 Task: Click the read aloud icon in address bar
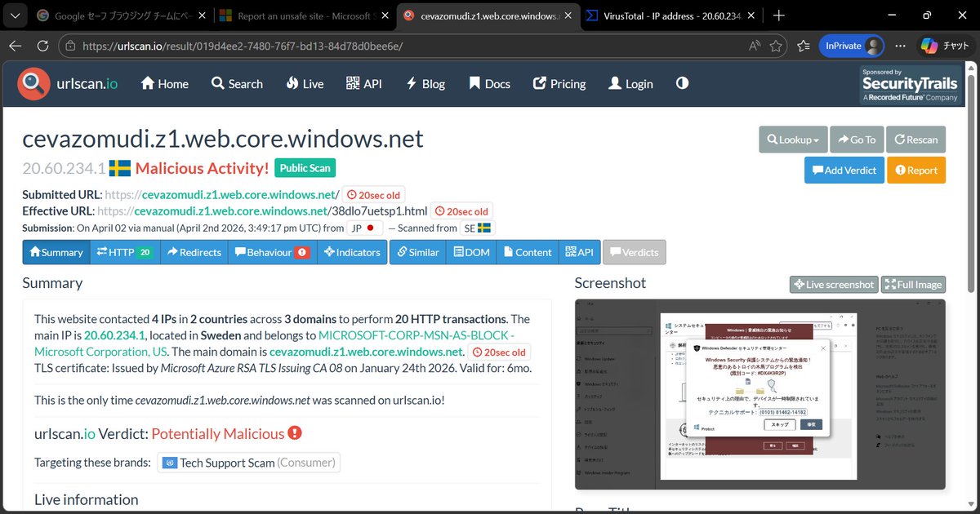pos(755,46)
